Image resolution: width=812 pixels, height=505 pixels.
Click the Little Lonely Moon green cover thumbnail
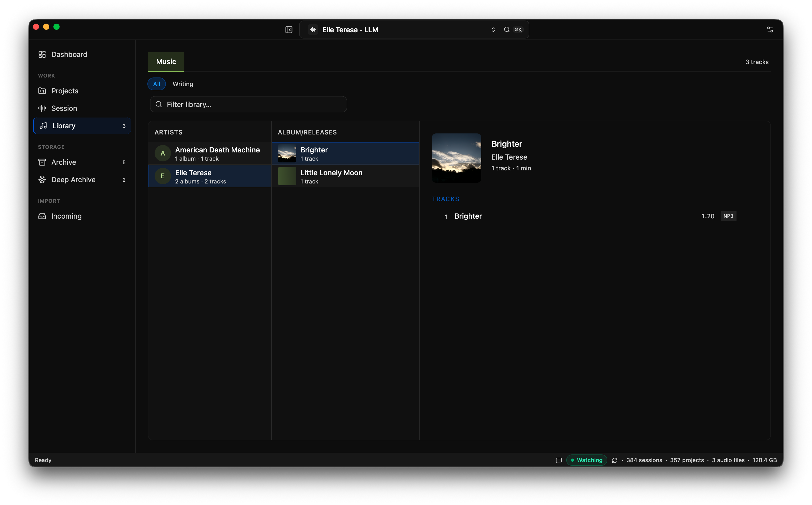[287, 176]
